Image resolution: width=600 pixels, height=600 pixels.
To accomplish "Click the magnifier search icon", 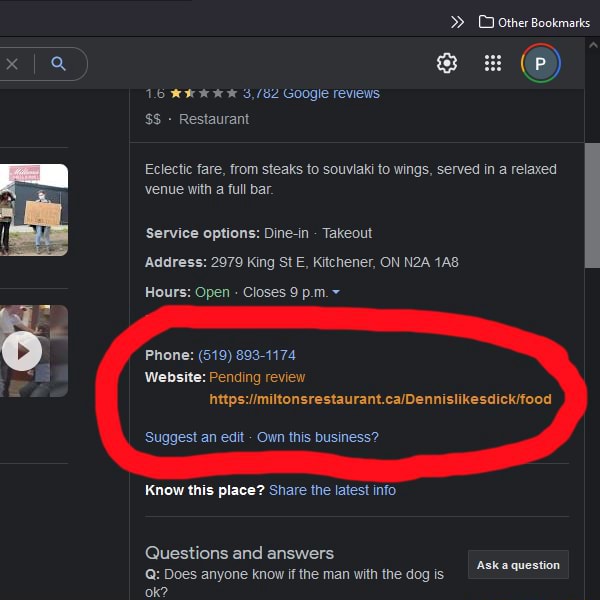I will tap(58, 64).
